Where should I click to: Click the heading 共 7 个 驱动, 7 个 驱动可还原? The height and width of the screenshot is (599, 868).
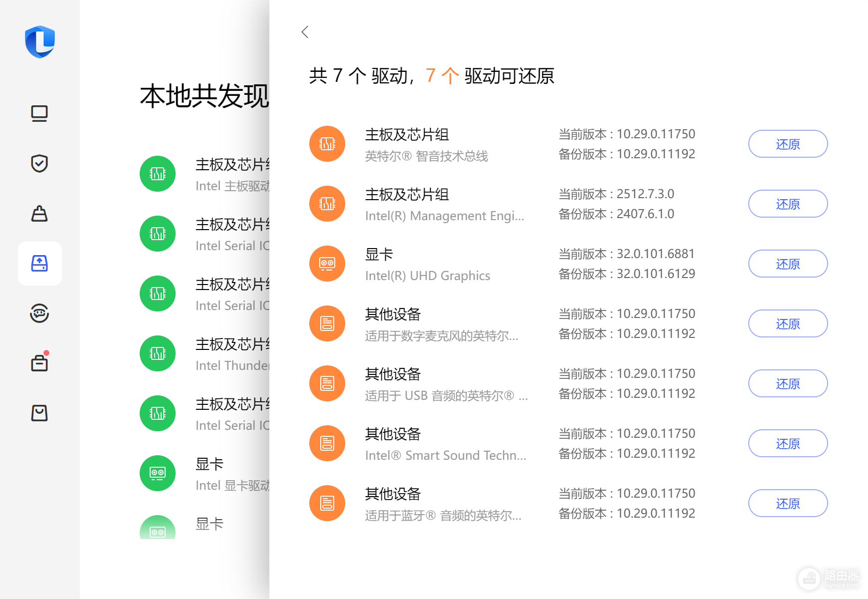click(x=432, y=76)
